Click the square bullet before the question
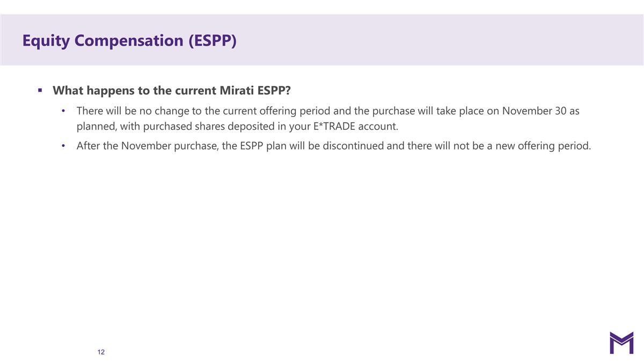644x362 pixels. [x=40, y=90]
